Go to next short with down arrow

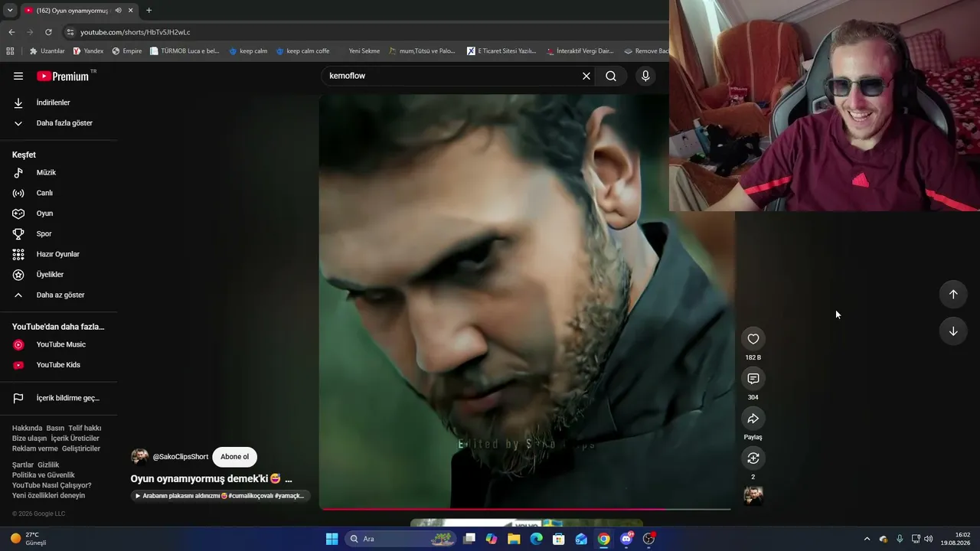click(x=953, y=331)
